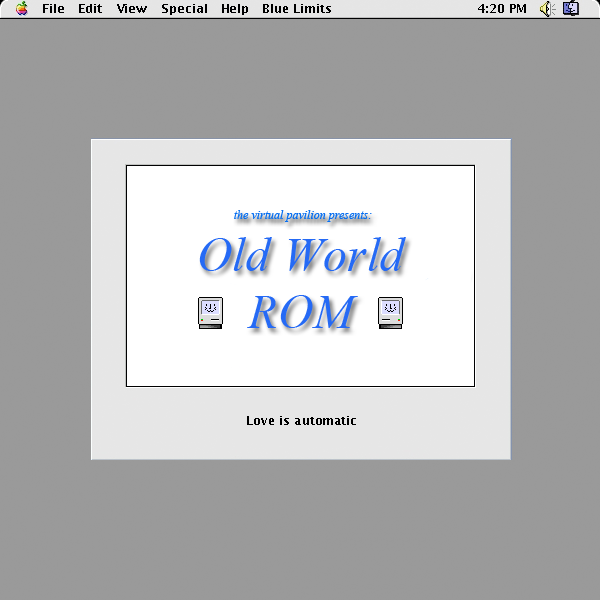Click the "Love is automatic" caption

tap(301, 421)
